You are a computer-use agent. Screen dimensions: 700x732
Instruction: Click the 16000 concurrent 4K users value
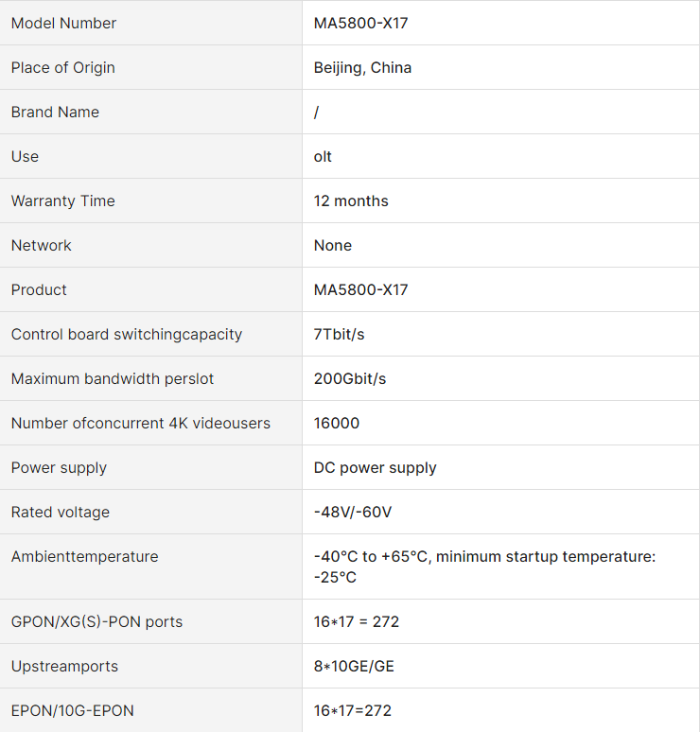[337, 423]
